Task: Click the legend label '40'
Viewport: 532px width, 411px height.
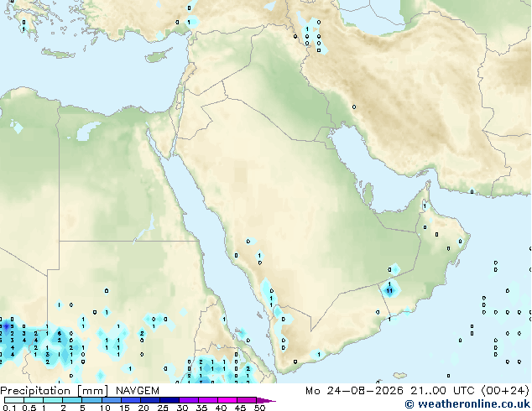Action: tap(221, 408)
